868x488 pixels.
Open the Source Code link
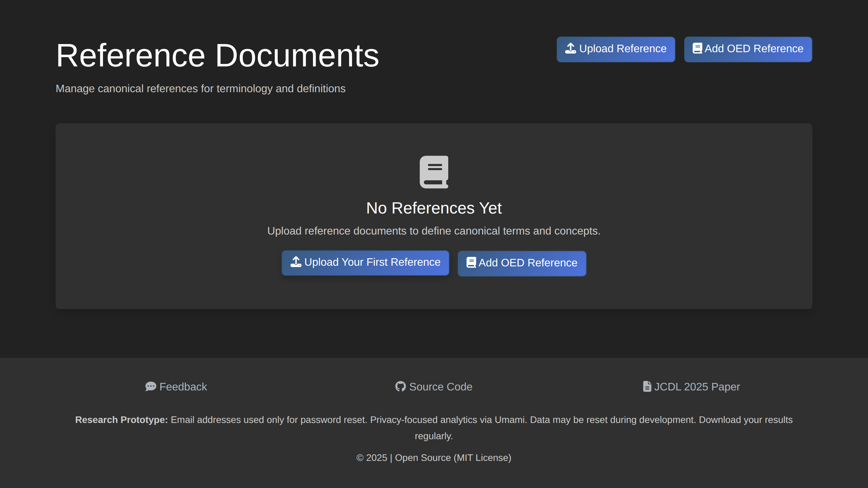click(440, 387)
